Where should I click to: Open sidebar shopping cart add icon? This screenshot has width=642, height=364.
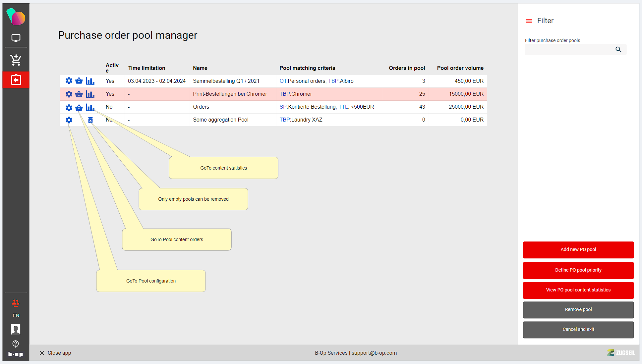pos(16,60)
